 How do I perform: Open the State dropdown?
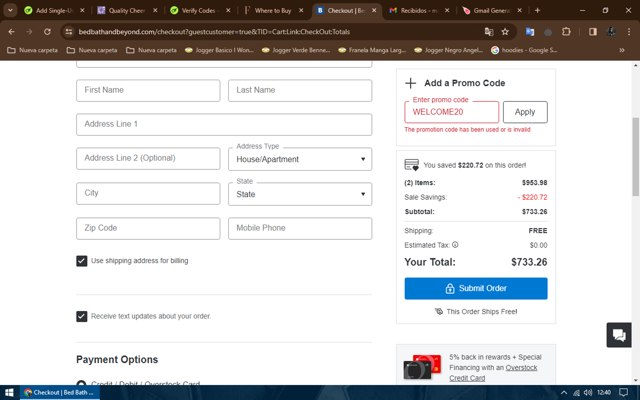(300, 194)
